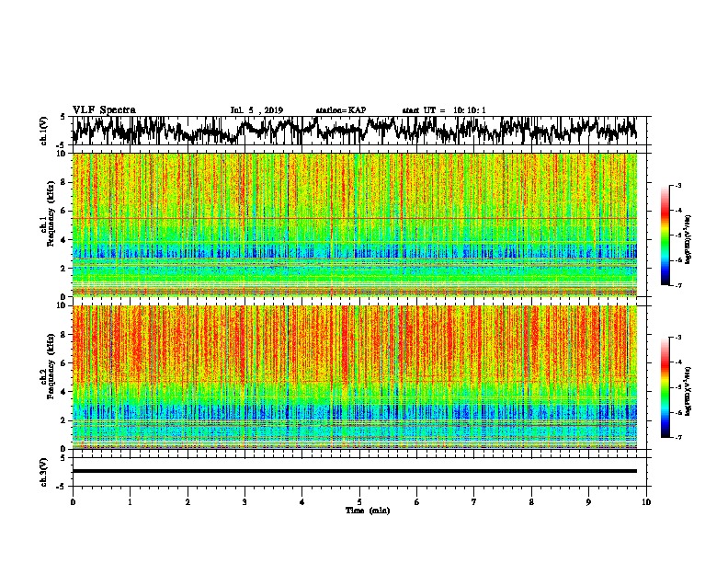
Task: Click the ch.3 flat black trace
Action: pyautogui.click(x=355, y=471)
